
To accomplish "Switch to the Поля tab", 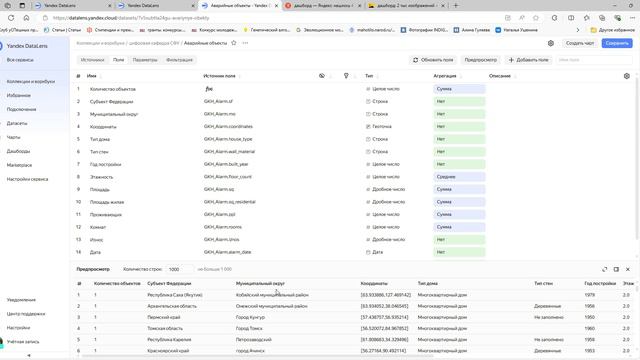I will (x=118, y=60).
